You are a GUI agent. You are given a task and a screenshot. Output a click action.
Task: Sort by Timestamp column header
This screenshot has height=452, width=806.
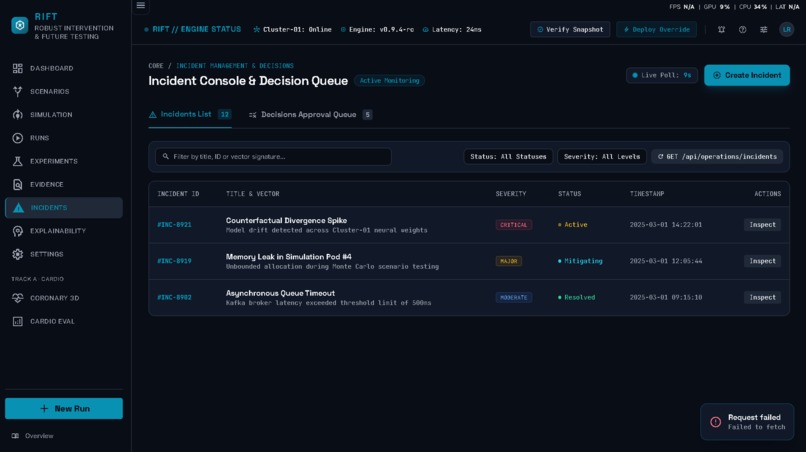click(647, 194)
